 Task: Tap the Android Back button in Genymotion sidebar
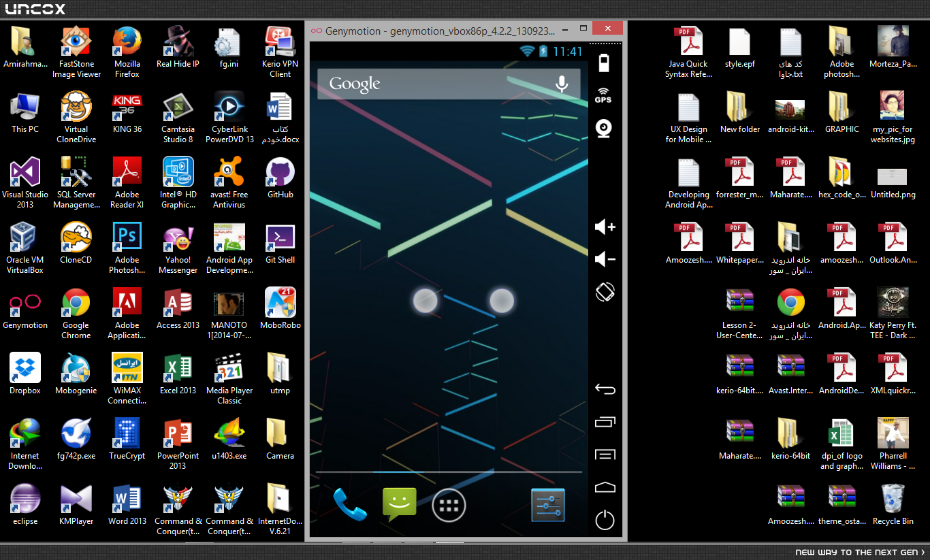tap(605, 390)
